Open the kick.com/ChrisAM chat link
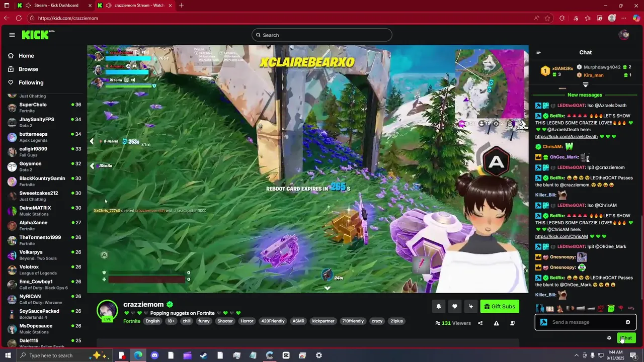Screen dimensions: 644x362 (561, 237)
